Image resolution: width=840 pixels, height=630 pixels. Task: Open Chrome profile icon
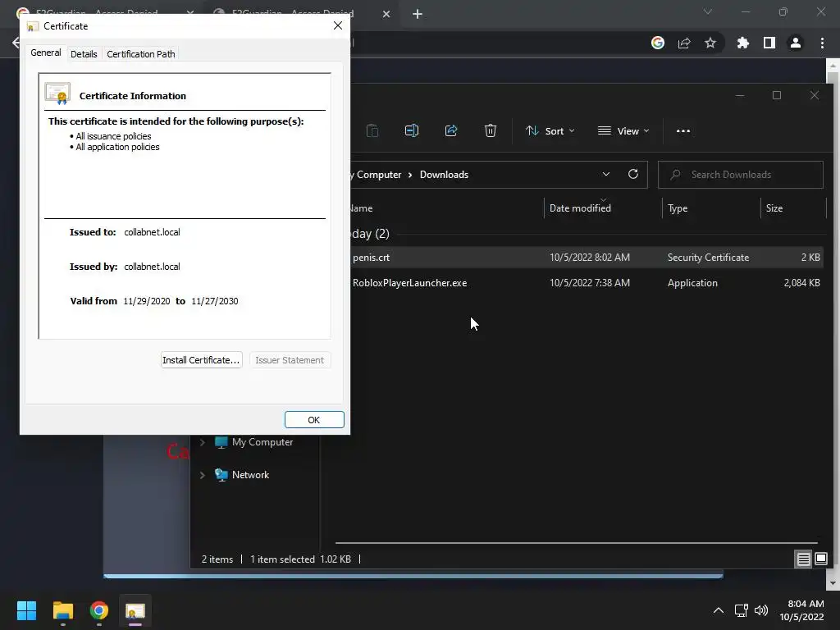[796, 43]
